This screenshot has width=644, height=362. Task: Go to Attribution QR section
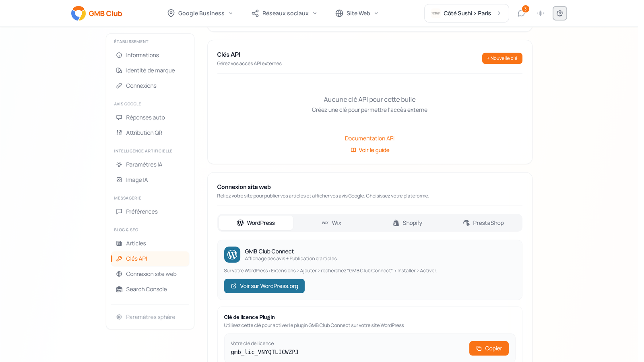pyautogui.click(x=150, y=133)
